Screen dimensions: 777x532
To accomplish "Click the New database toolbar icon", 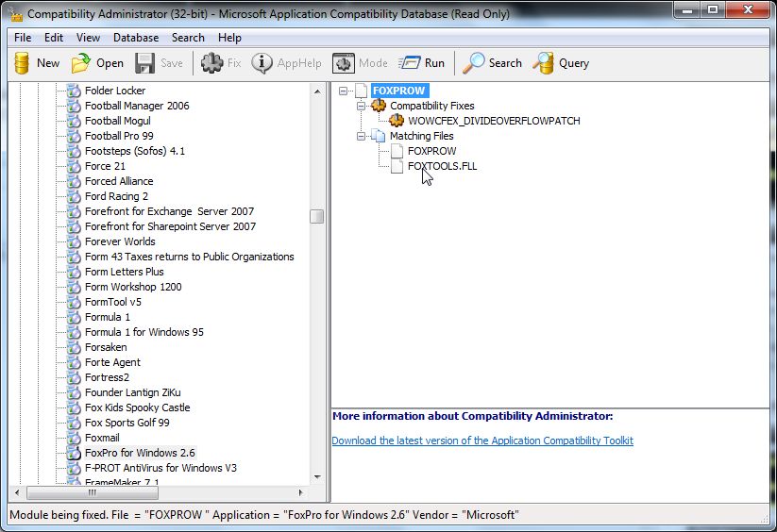I will tap(22, 63).
